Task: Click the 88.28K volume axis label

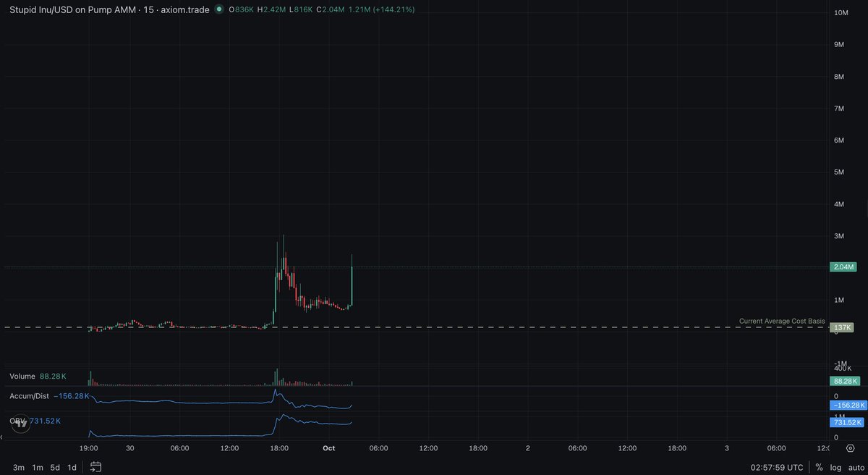Action: tap(846, 381)
